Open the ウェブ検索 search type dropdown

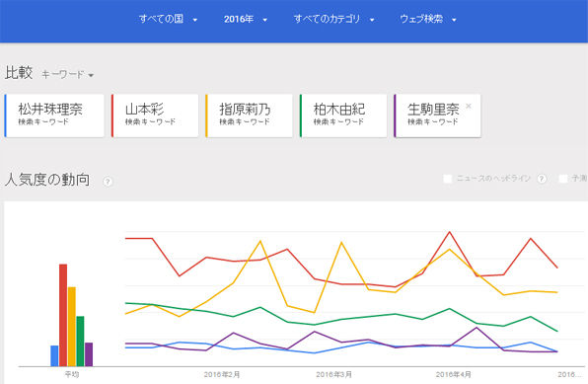[x=428, y=19]
